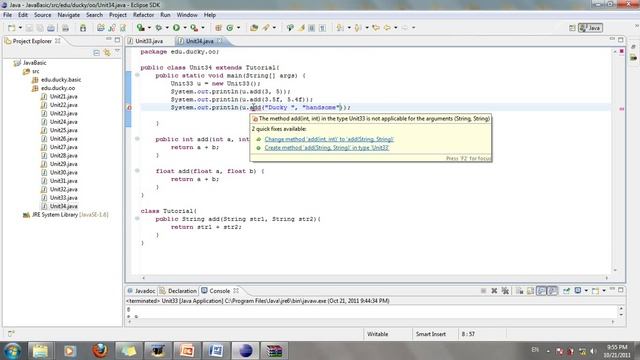Click the green Run button in toolbar
640x360 pixels.
176,28
